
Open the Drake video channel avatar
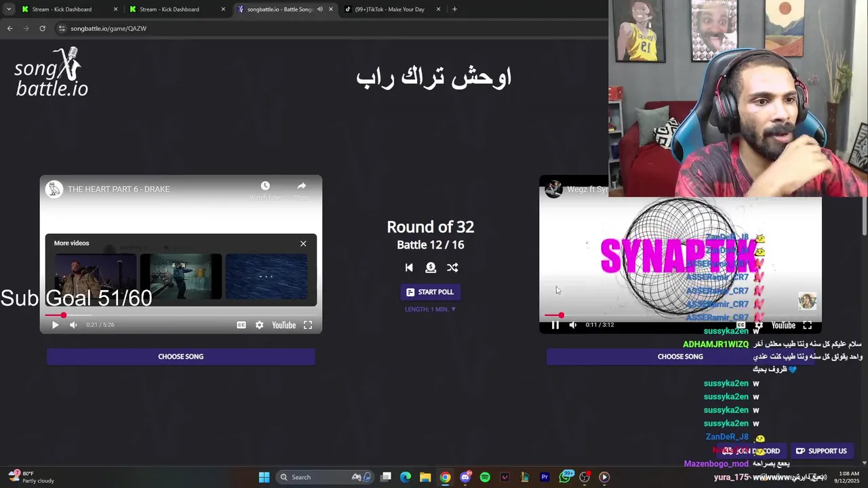coord(54,189)
